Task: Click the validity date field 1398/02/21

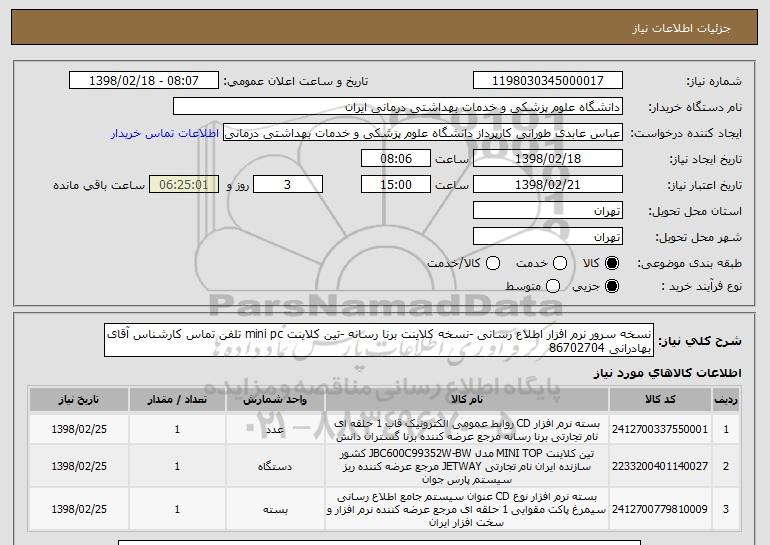Action: [548, 185]
